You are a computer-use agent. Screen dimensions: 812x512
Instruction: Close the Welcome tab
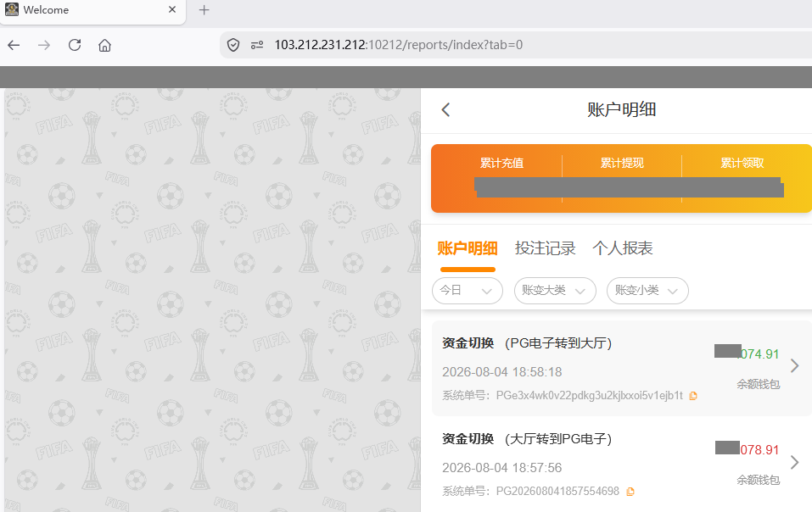pos(172,10)
